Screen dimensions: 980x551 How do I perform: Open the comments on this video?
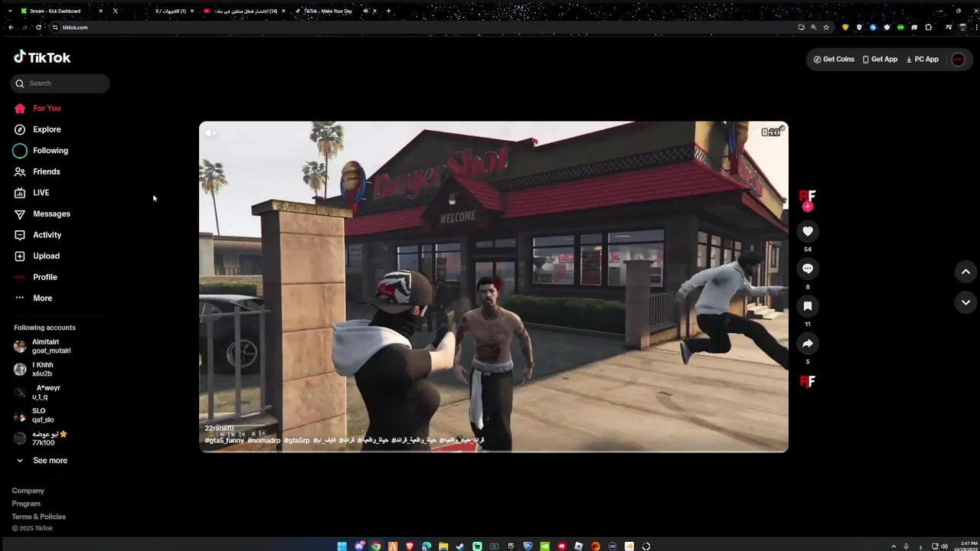click(808, 269)
